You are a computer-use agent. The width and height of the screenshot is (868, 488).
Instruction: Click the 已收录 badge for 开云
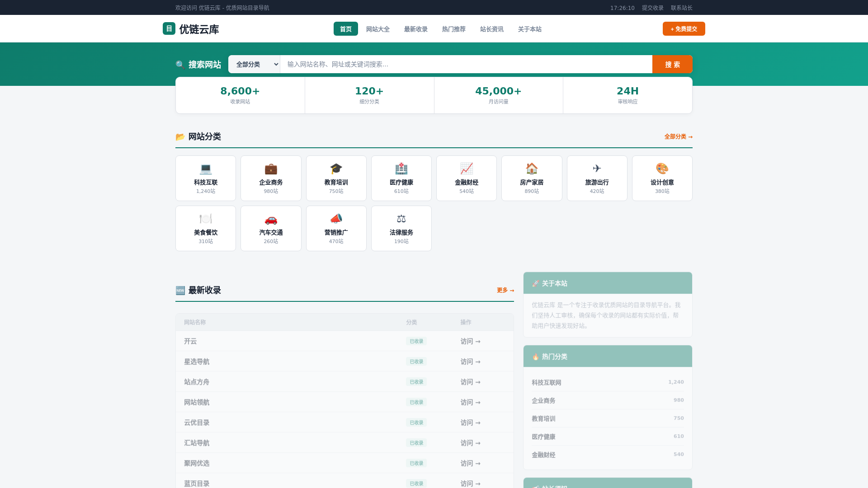416,341
